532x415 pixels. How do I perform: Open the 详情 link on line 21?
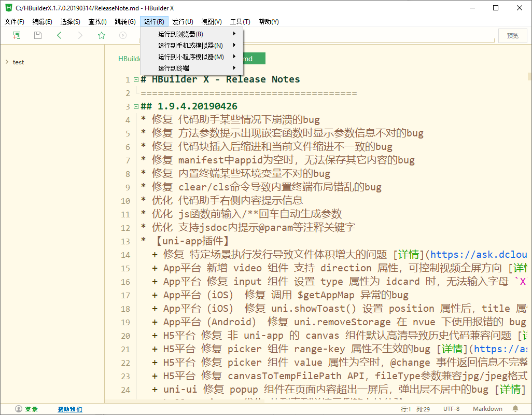click(452, 349)
